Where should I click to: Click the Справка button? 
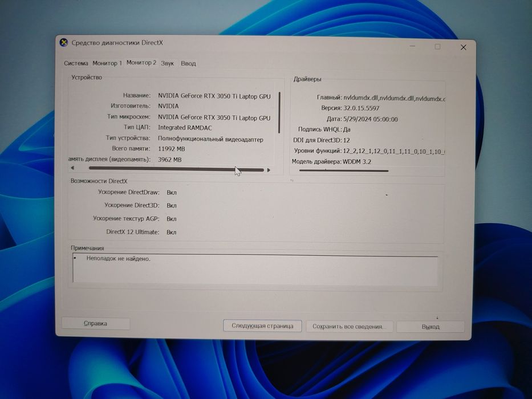(96, 323)
